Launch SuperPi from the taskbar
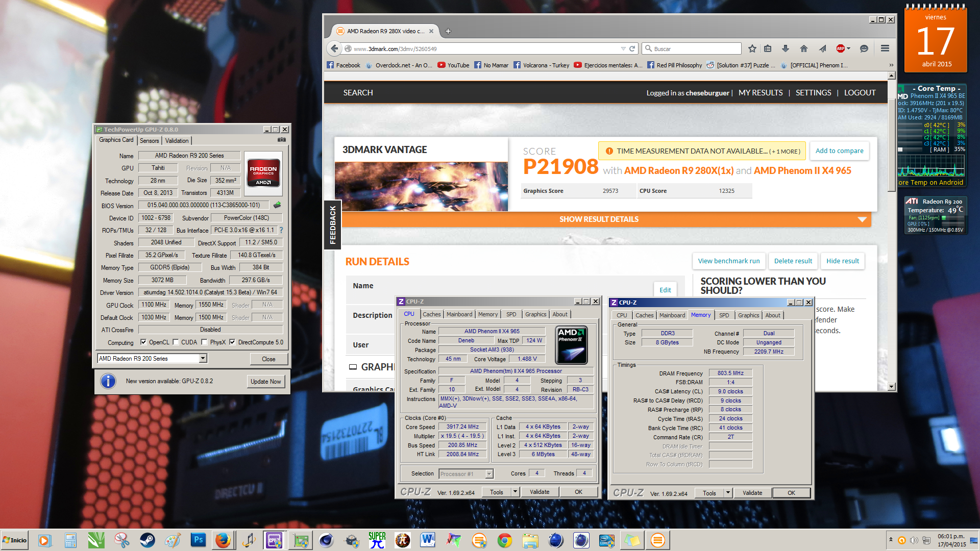The width and height of the screenshot is (980, 551). coord(377,540)
